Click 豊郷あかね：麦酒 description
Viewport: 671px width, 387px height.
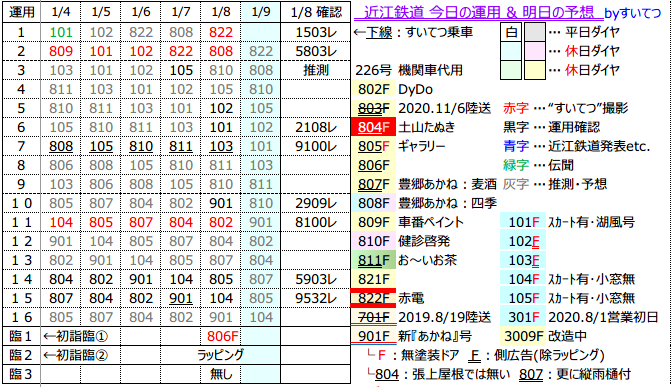[x=447, y=185]
